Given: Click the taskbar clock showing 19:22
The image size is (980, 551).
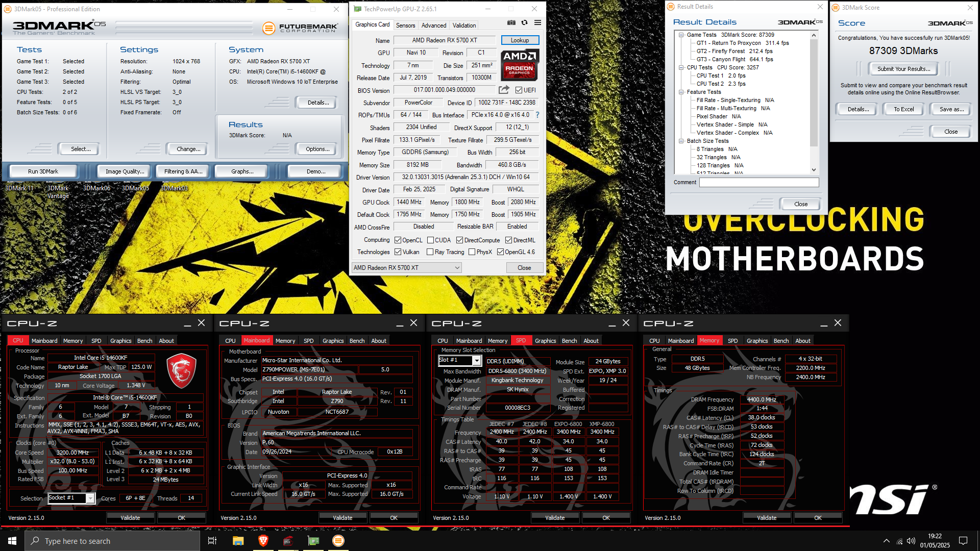Looking at the screenshot, I should point(935,541).
